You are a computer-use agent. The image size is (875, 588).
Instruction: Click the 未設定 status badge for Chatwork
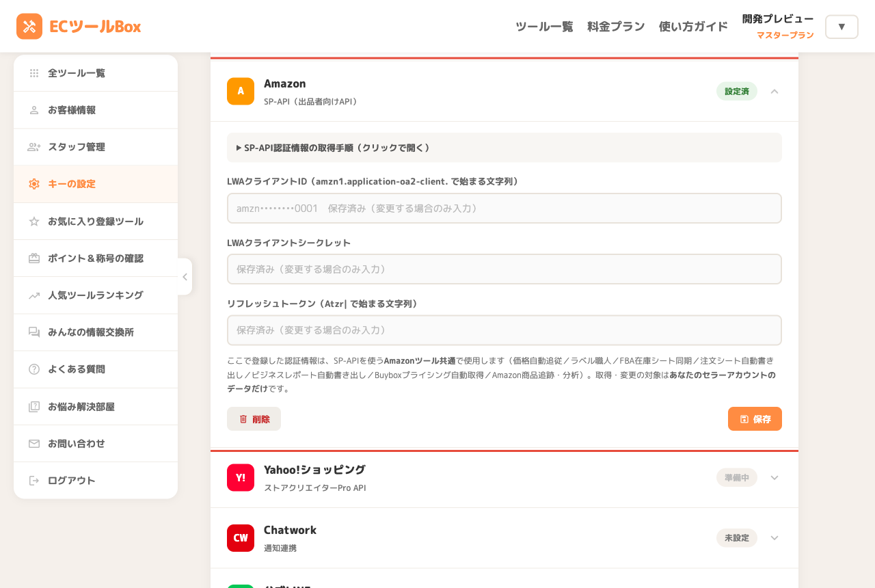tap(737, 538)
